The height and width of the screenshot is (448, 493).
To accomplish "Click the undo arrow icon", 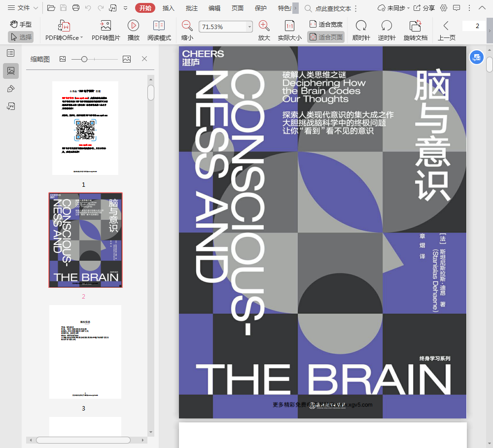I will [88, 8].
